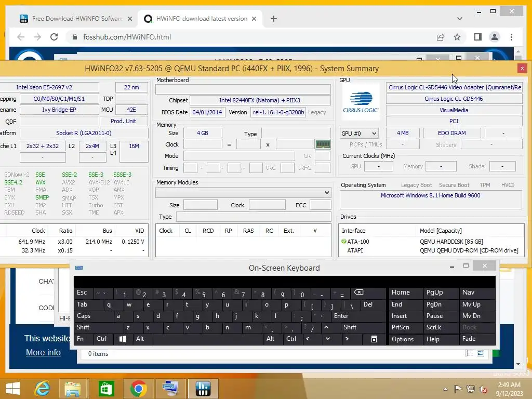Viewport: 532px width, 399px height.
Task: Open File Explorer from taskbar
Action: pyautogui.click(x=73, y=389)
